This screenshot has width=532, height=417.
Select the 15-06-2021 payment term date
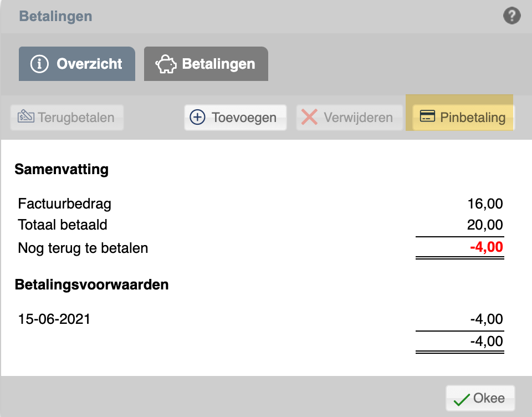click(x=54, y=319)
